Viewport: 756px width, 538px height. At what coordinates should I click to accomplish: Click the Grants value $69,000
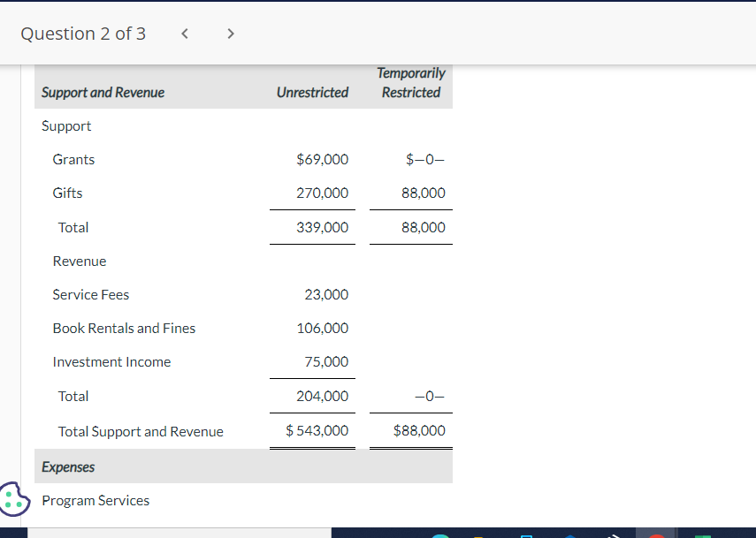point(322,159)
